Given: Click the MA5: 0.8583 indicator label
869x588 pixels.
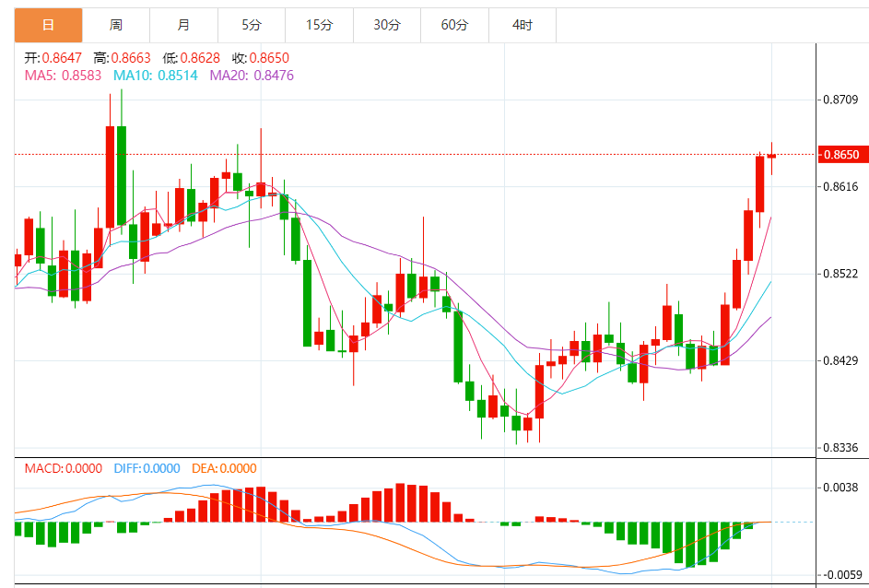Looking at the screenshot, I should point(63,76).
